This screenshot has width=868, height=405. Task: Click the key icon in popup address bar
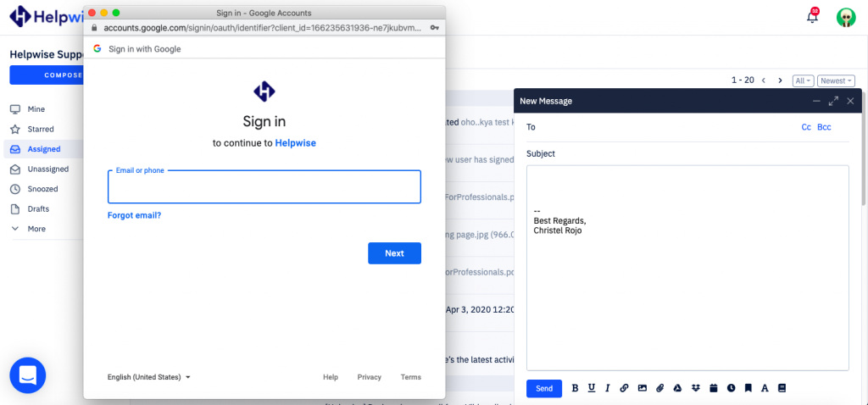[435, 27]
